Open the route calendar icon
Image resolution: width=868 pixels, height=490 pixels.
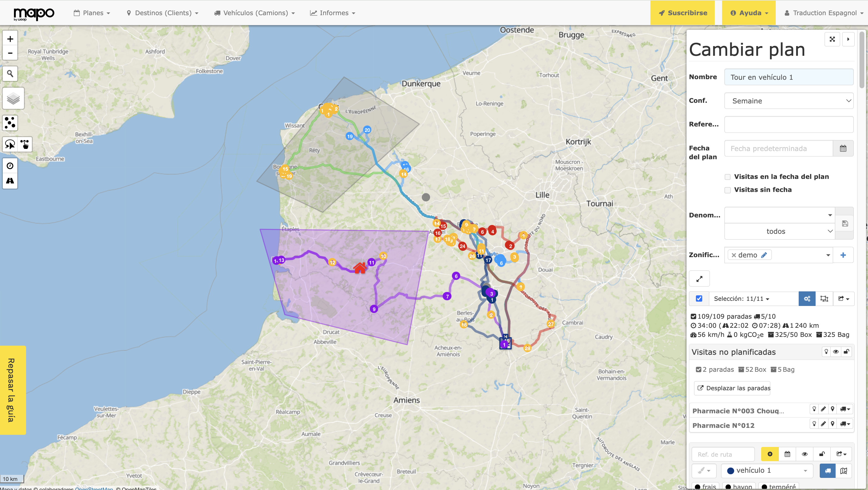click(787, 454)
